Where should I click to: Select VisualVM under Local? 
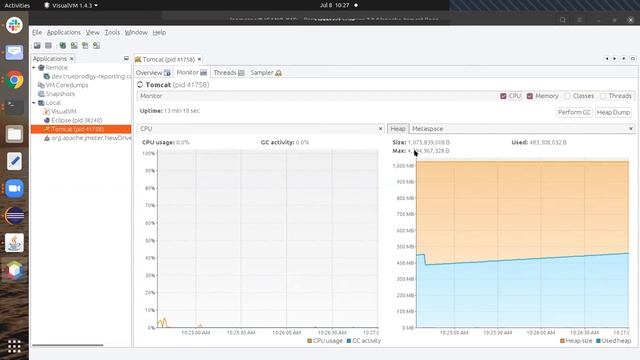[60, 111]
